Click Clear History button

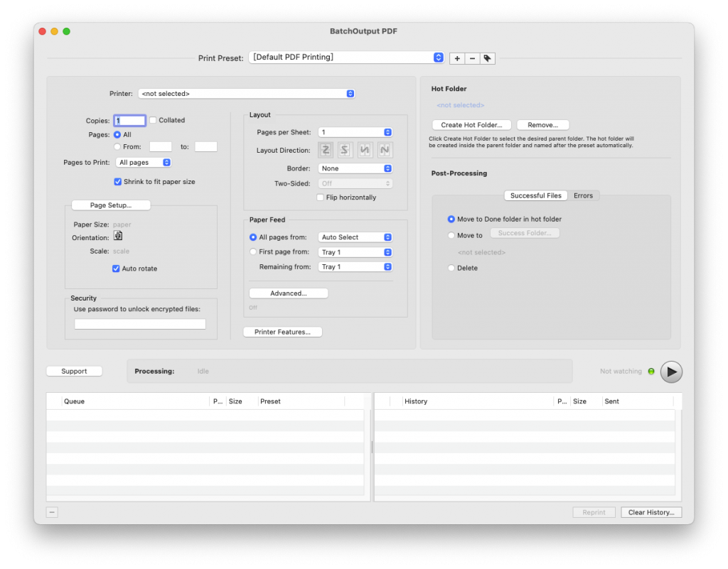tap(651, 512)
